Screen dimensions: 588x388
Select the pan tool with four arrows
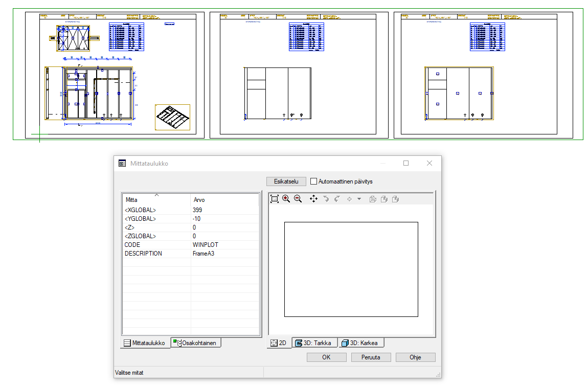[313, 199]
